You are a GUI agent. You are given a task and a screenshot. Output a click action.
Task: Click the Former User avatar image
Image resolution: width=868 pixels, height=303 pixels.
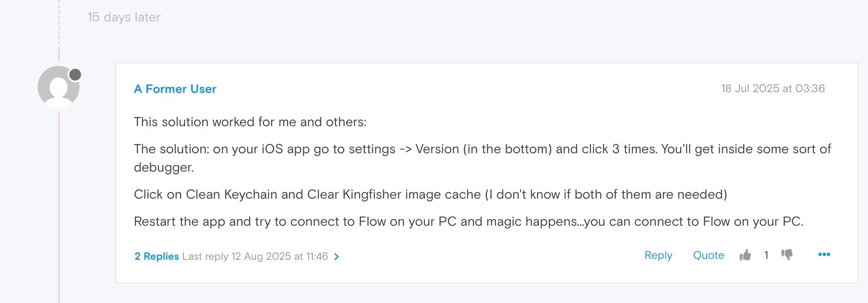pyautogui.click(x=58, y=87)
